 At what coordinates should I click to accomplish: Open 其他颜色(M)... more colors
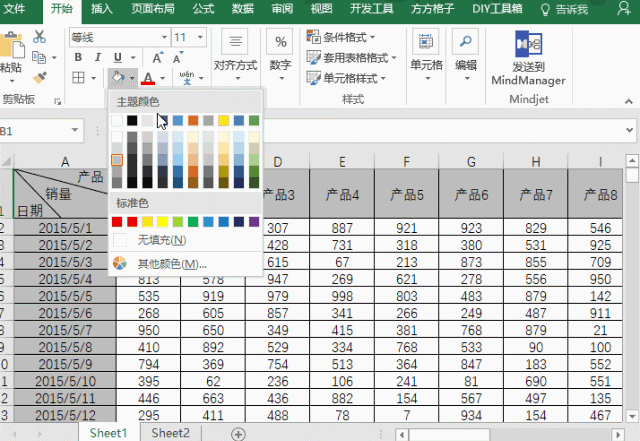[x=186, y=264]
